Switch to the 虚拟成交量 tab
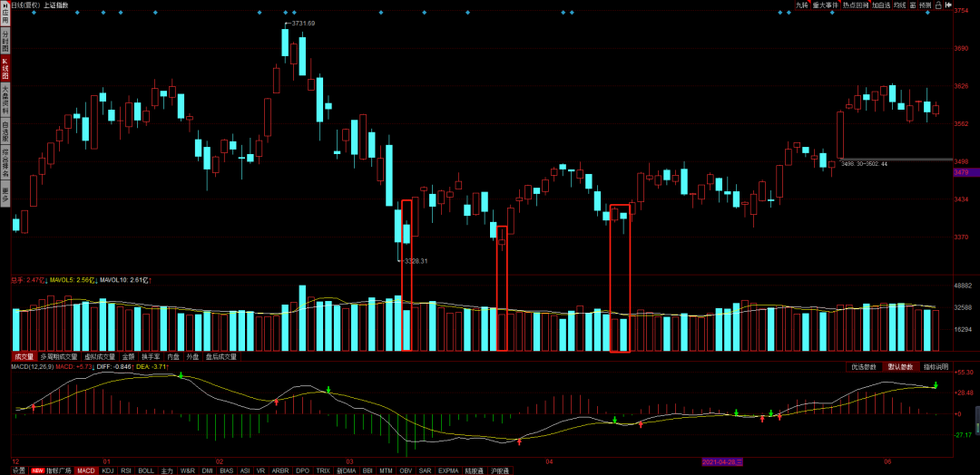Viewport: 980px width, 475px height. point(101,357)
